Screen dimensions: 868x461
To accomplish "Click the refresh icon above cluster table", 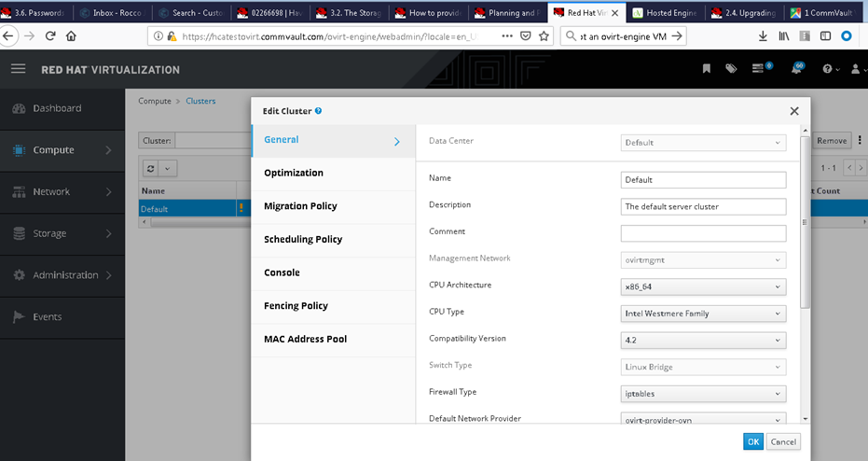I will (151, 168).
